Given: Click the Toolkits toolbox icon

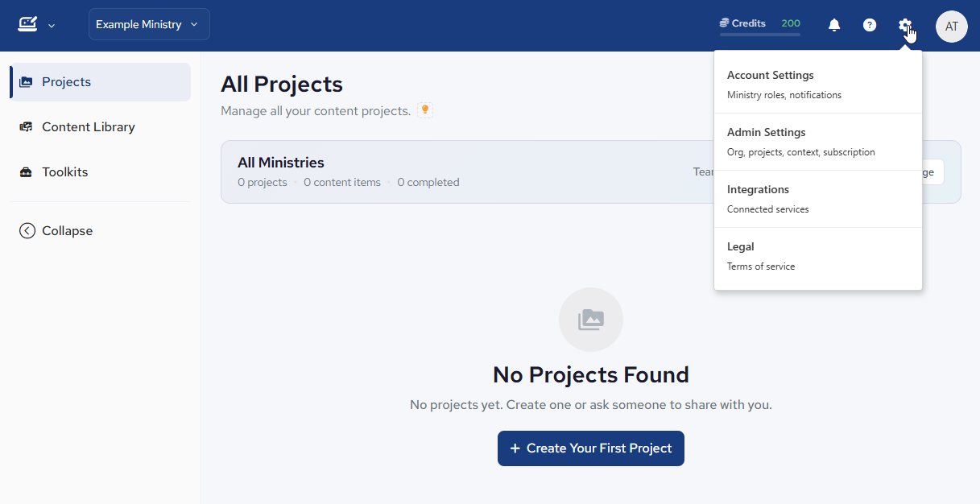Looking at the screenshot, I should [x=26, y=172].
